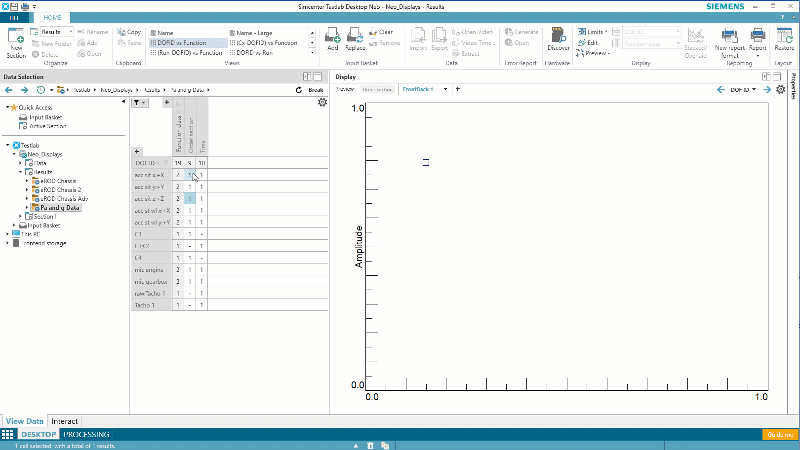800x450 pixels.
Task: Open the Display settings gear
Action: click(780, 90)
